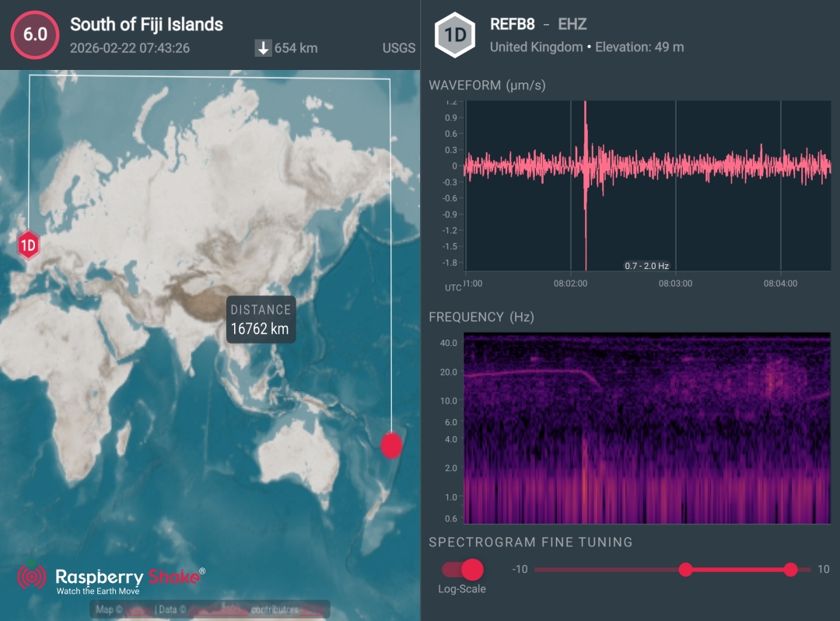The width and height of the screenshot is (840, 621).
Task: Click the left handle of fine tuning slider
Action: (x=685, y=570)
